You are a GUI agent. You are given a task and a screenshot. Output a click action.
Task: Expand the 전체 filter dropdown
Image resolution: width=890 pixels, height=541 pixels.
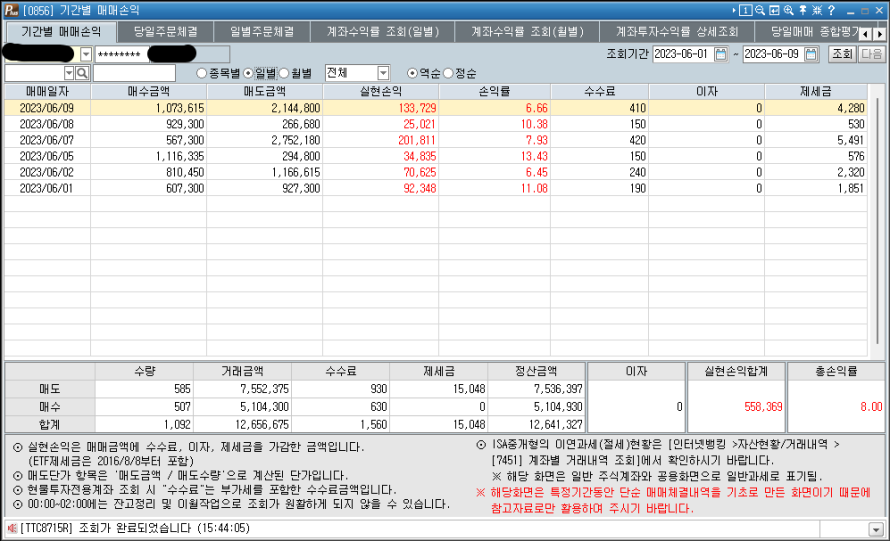383,73
